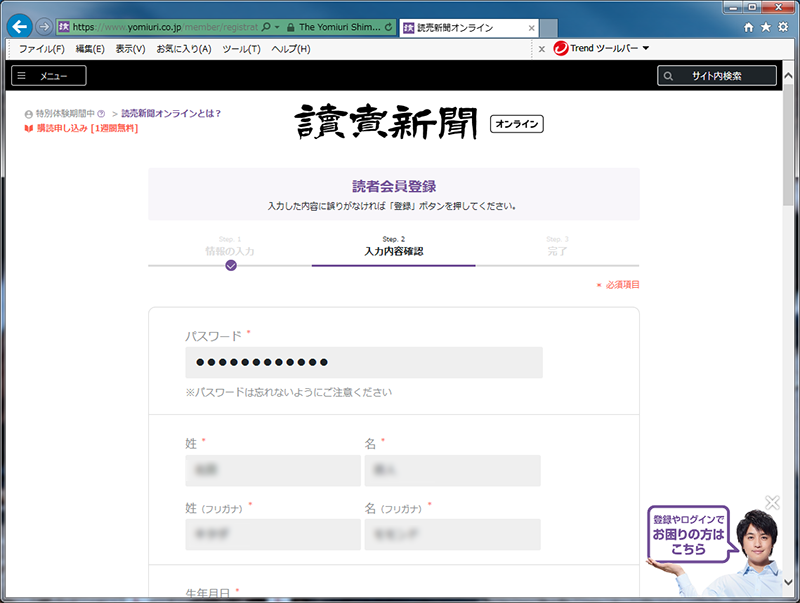Open favorites with the star icon
800x603 pixels.
point(766,27)
